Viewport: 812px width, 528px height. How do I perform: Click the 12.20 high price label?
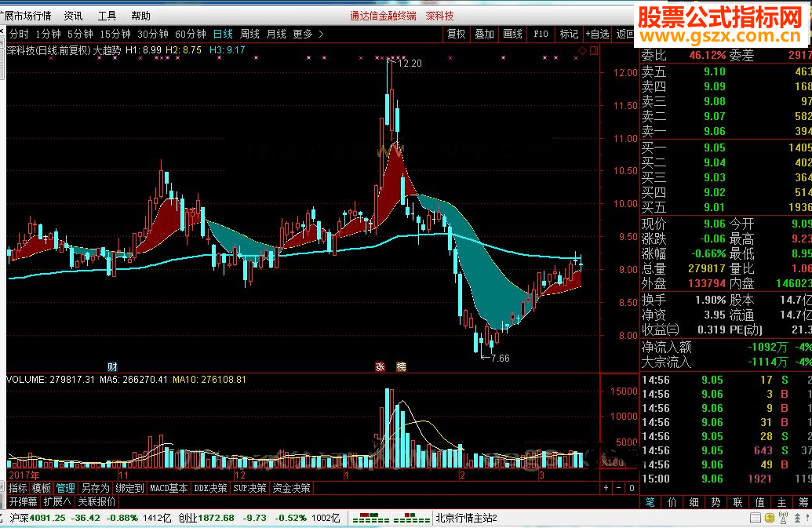tap(410, 63)
